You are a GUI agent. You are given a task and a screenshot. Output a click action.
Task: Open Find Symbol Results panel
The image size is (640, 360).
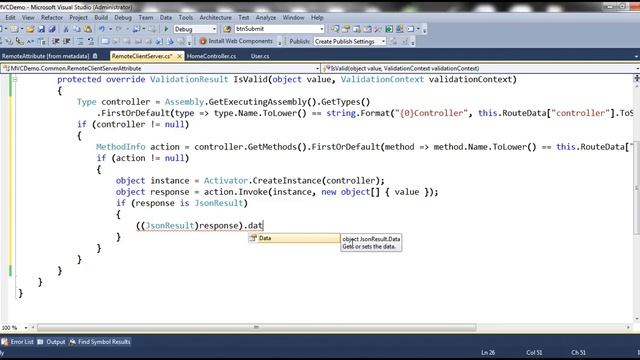pos(100,342)
